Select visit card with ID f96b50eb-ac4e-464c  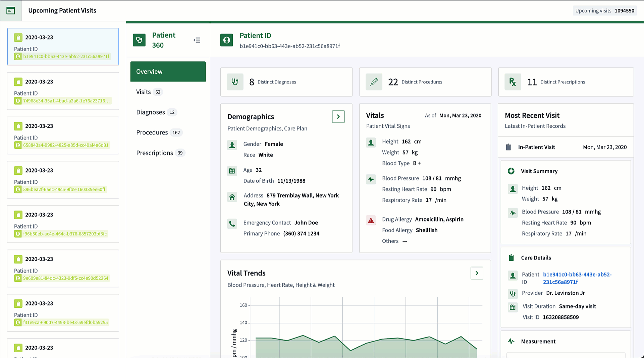[x=63, y=224]
